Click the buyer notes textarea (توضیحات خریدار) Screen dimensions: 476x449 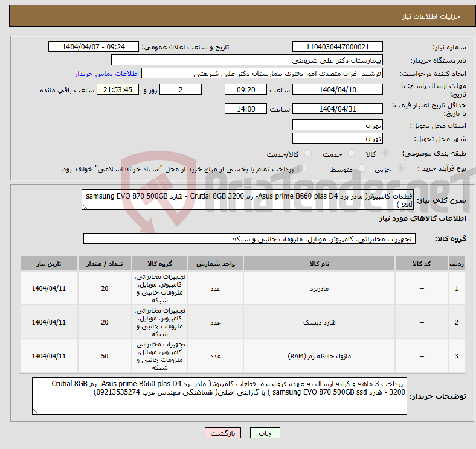pyautogui.click(x=219, y=396)
